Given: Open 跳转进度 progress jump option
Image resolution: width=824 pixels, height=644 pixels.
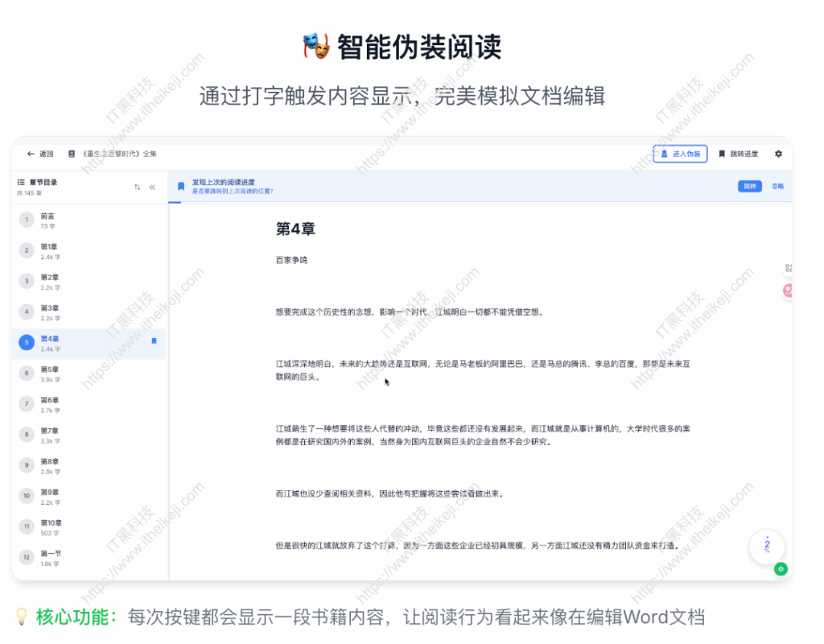Looking at the screenshot, I should click(744, 154).
